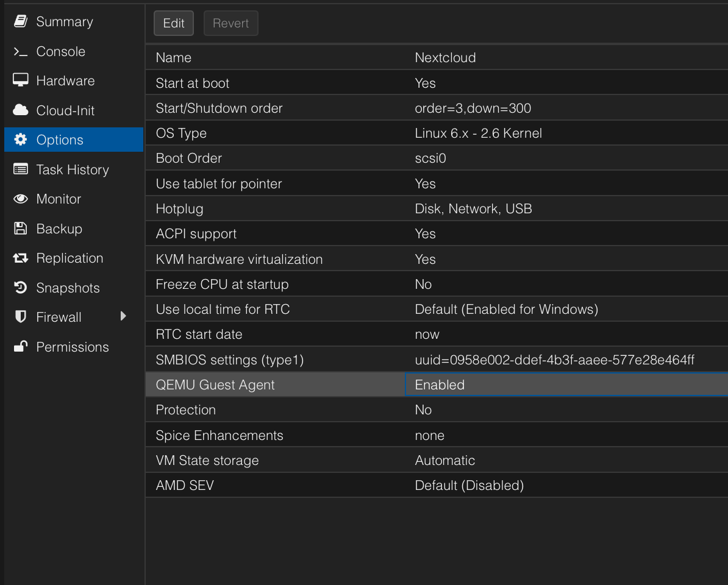The width and height of the screenshot is (728, 585).
Task: Select Start/Shutdown order label
Action: [219, 108]
